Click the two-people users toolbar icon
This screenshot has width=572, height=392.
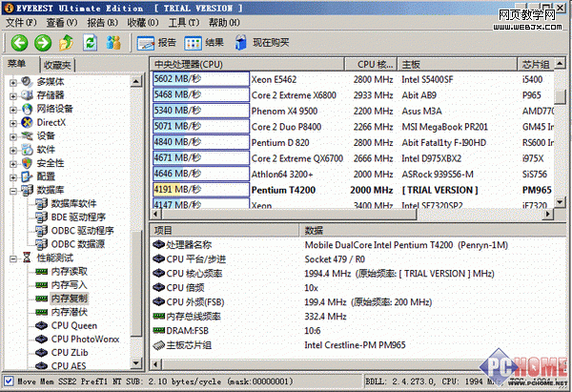[113, 42]
